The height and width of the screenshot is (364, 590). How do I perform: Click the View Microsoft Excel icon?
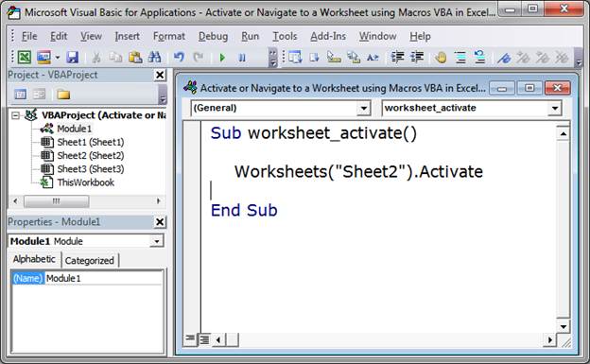coord(25,58)
